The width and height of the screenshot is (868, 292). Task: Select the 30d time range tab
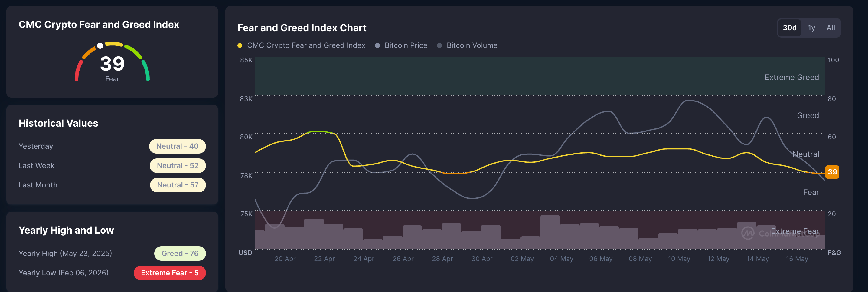coord(789,28)
